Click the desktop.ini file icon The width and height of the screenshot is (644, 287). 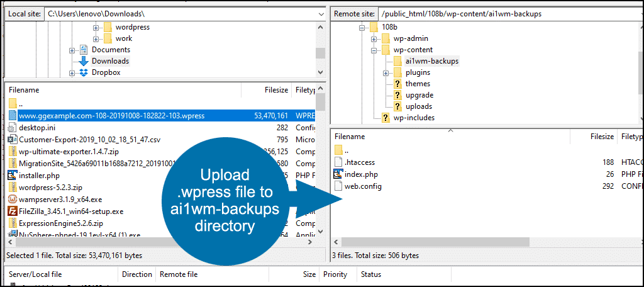click(13, 128)
